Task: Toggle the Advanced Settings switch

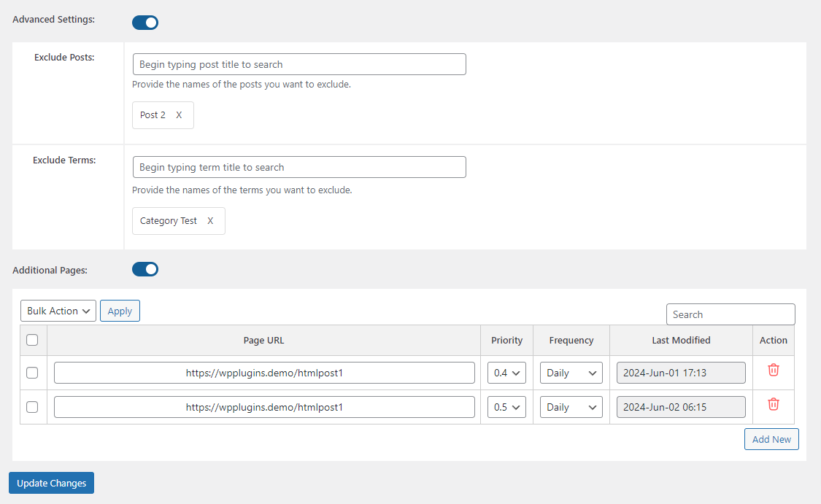Action: click(145, 23)
